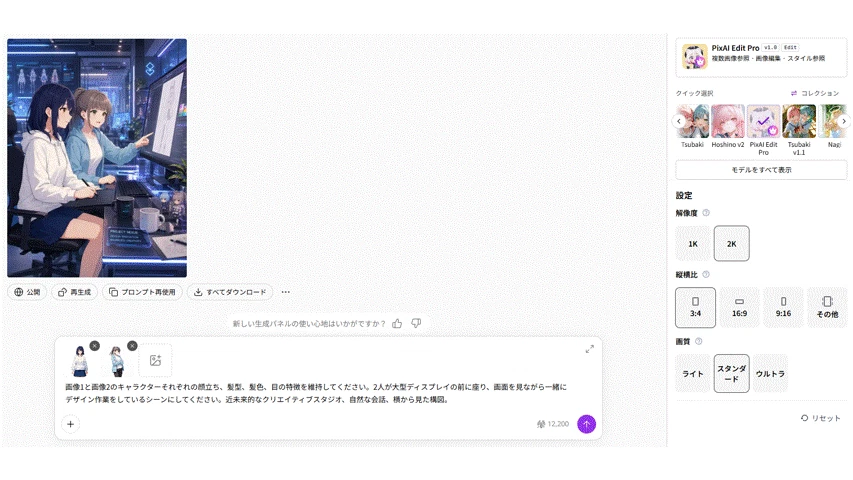This screenshot has width=853, height=480.
Task: Open first reference image of dark-haired girl
Action: tap(80, 361)
